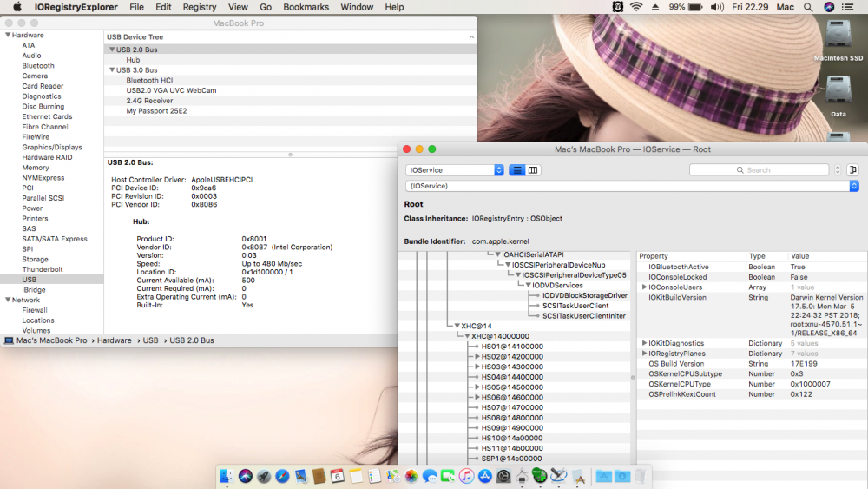The width and height of the screenshot is (868, 489).
Task: Click the eject icon in menu bar
Action: [655, 7]
